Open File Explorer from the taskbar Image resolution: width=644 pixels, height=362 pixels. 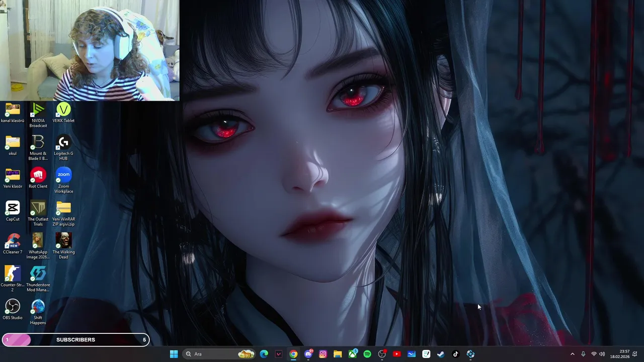(338, 354)
